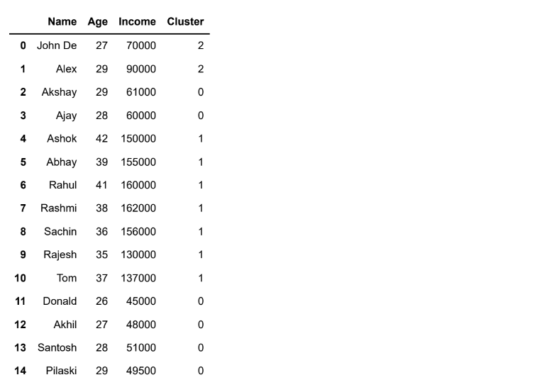Click Rahul's income value 160000
The width and height of the screenshot is (552, 392).
[x=138, y=185]
